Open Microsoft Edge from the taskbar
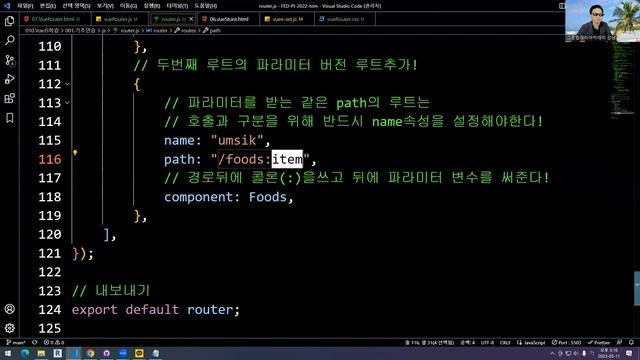640x360 pixels. click(x=25, y=353)
